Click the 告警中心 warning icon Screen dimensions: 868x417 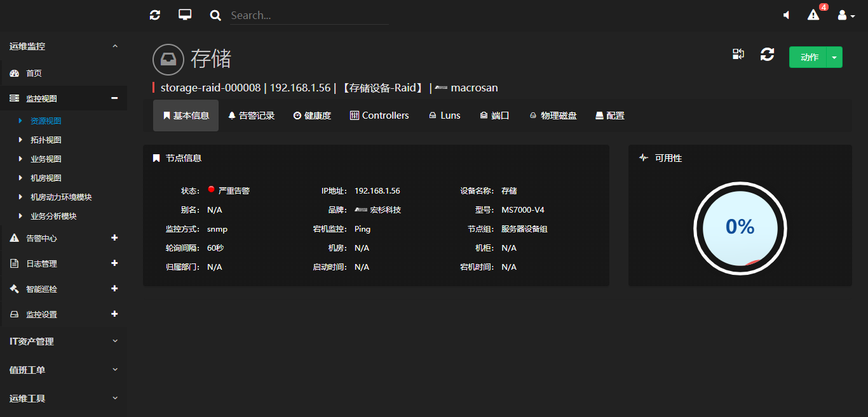point(15,238)
